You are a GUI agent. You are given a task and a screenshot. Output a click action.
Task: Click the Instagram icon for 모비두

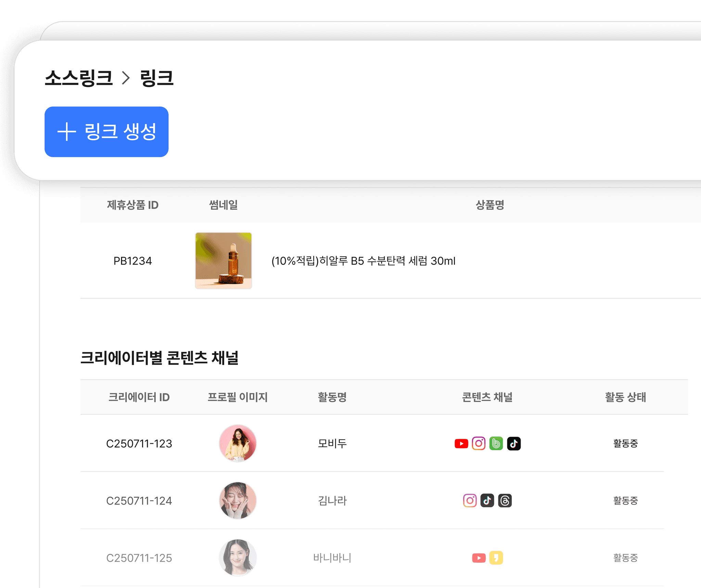click(x=479, y=443)
